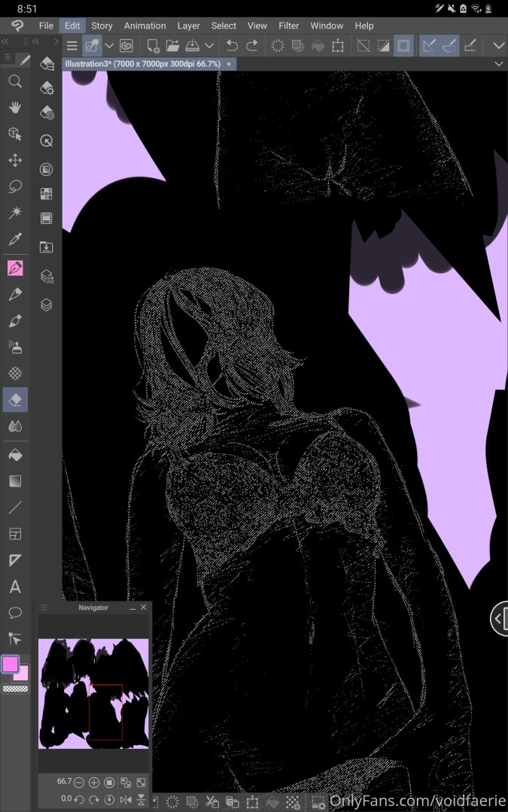Open the Layer menu
This screenshot has height=812, width=508.
point(188,26)
